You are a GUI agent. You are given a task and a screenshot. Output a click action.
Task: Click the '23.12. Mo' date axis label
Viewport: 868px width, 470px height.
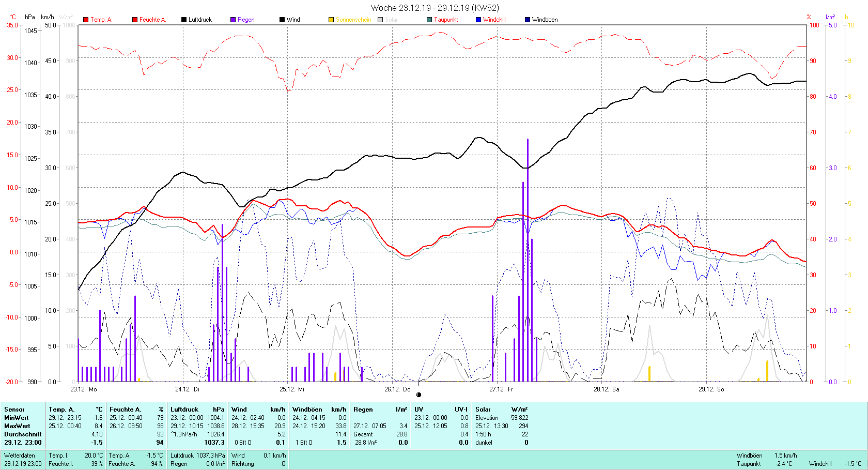[84, 389]
